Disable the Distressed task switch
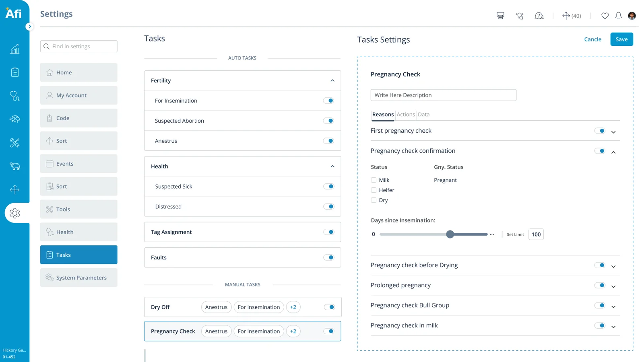Image resolution: width=644 pixels, height=362 pixels. [329, 206]
